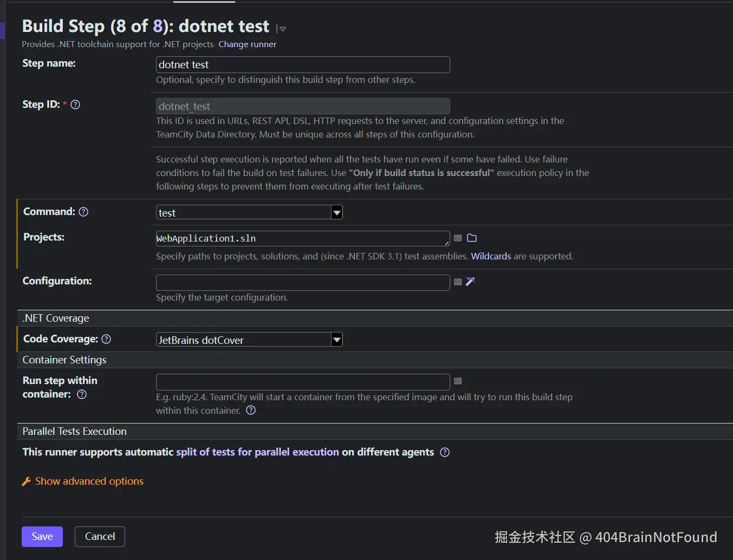Show advanced options

[89, 481]
